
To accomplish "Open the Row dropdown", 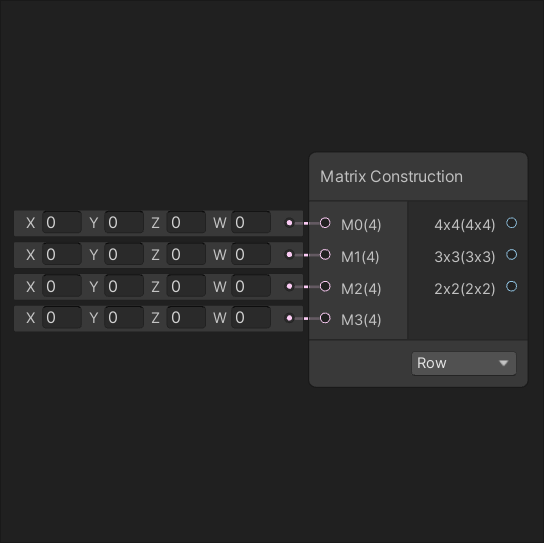I will click(464, 363).
